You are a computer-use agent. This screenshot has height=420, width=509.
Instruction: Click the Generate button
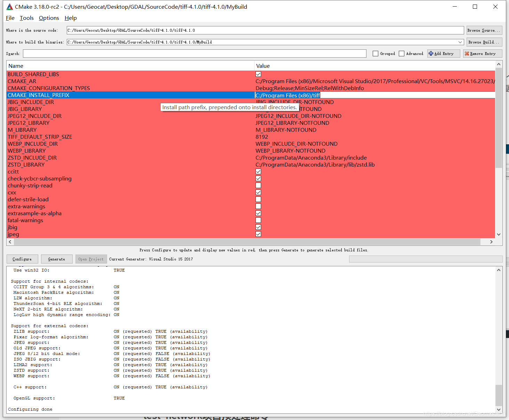57,259
